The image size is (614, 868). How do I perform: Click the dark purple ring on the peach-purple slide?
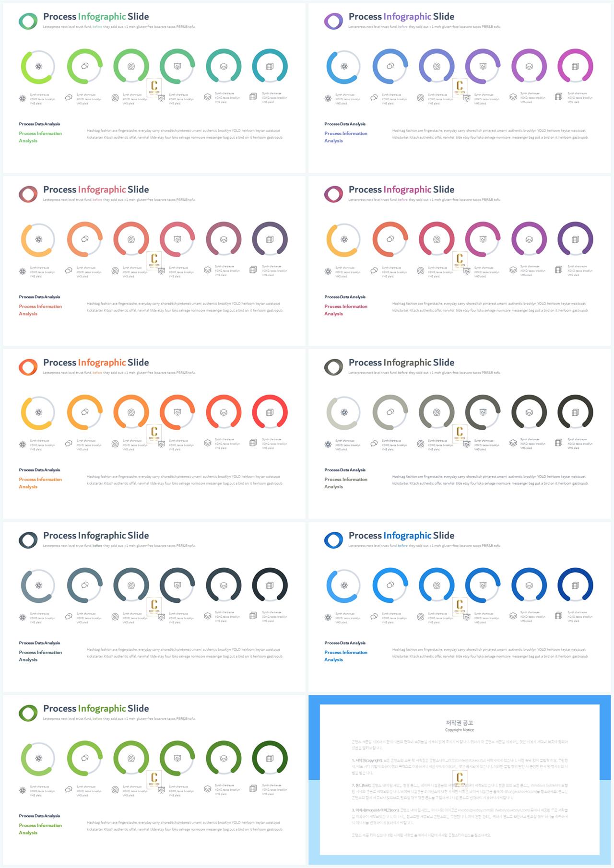pyautogui.click(x=270, y=239)
